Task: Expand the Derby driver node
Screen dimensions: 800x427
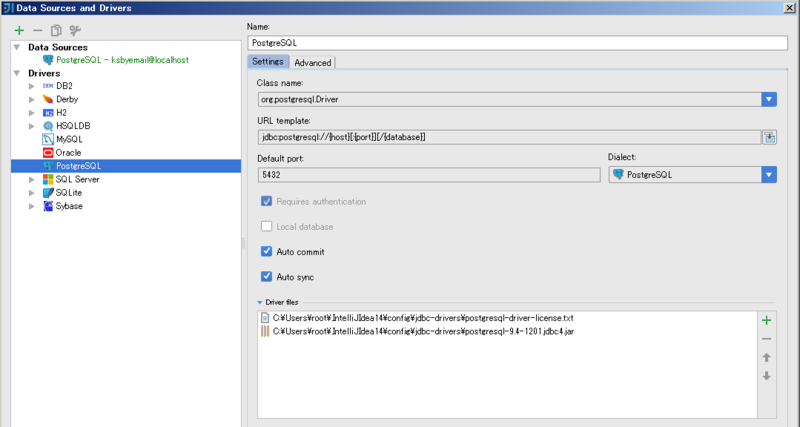Action: (x=32, y=99)
